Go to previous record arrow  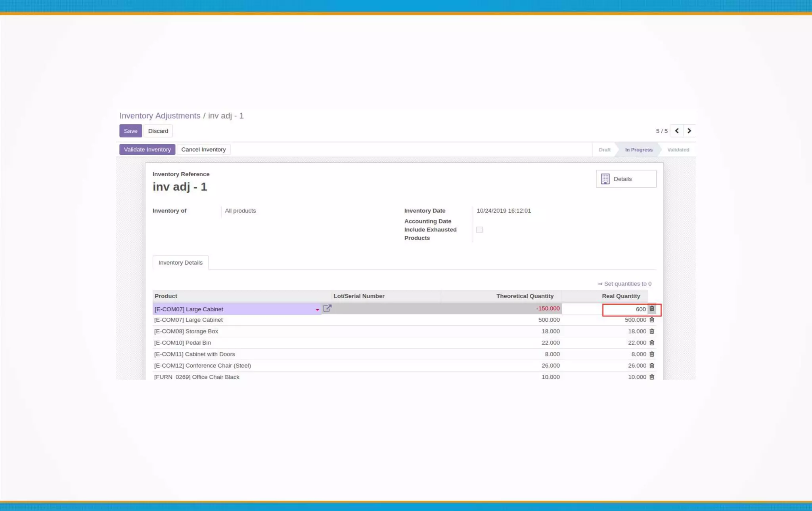(677, 131)
